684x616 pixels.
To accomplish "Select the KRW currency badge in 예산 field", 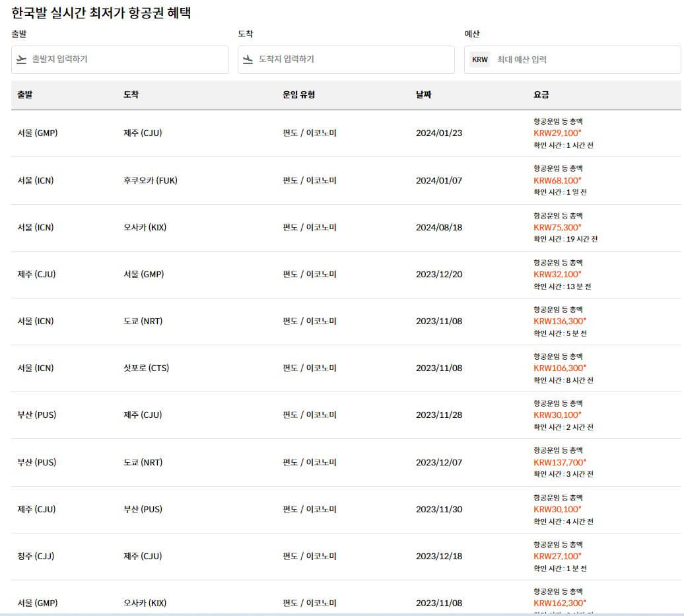I will click(x=481, y=59).
